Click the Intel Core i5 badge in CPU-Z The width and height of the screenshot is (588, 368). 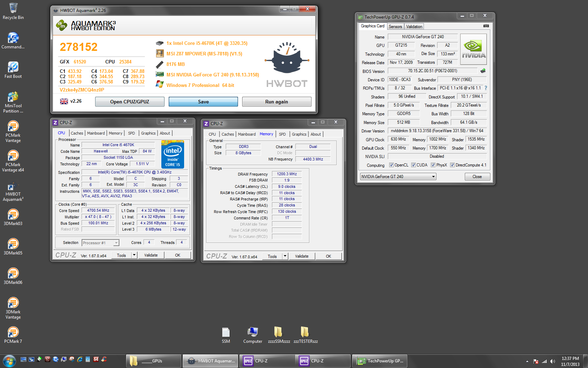coord(173,154)
